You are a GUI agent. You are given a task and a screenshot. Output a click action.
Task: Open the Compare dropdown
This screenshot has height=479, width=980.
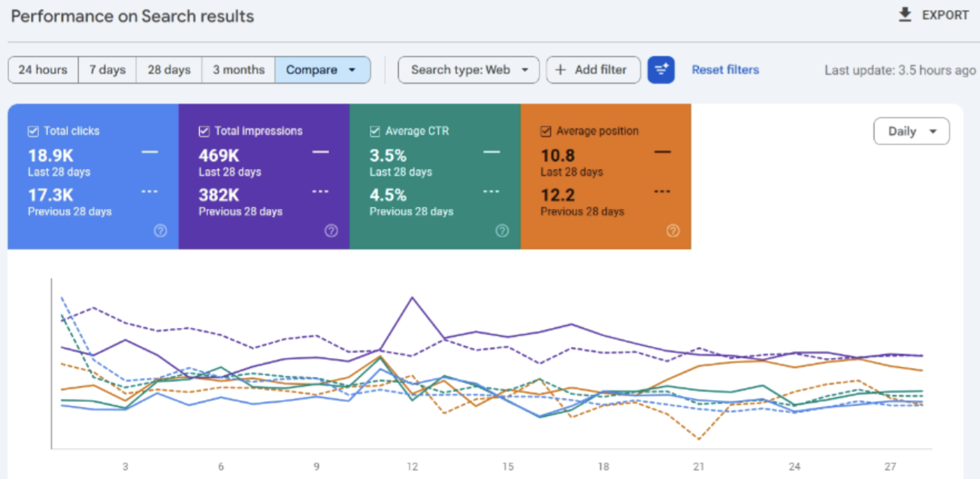pos(322,69)
